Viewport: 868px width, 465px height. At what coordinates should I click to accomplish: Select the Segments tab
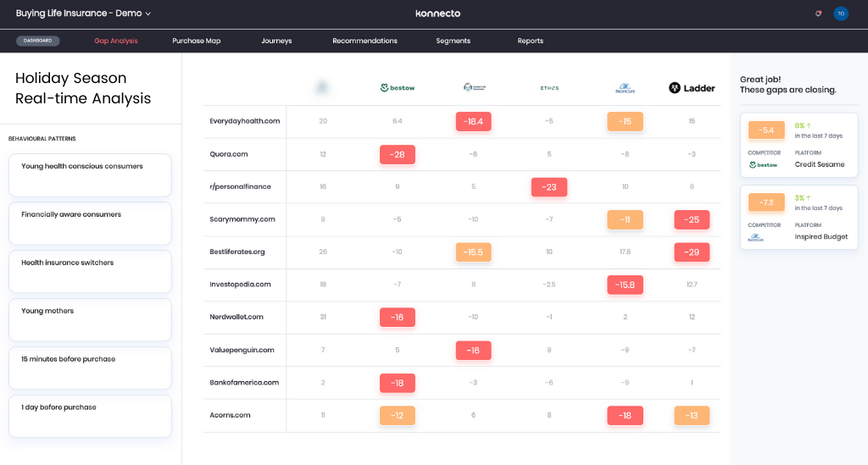click(x=453, y=41)
